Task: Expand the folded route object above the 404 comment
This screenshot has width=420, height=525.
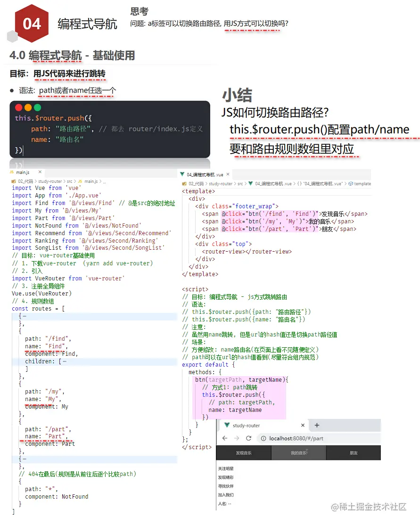Action: click(x=25, y=459)
